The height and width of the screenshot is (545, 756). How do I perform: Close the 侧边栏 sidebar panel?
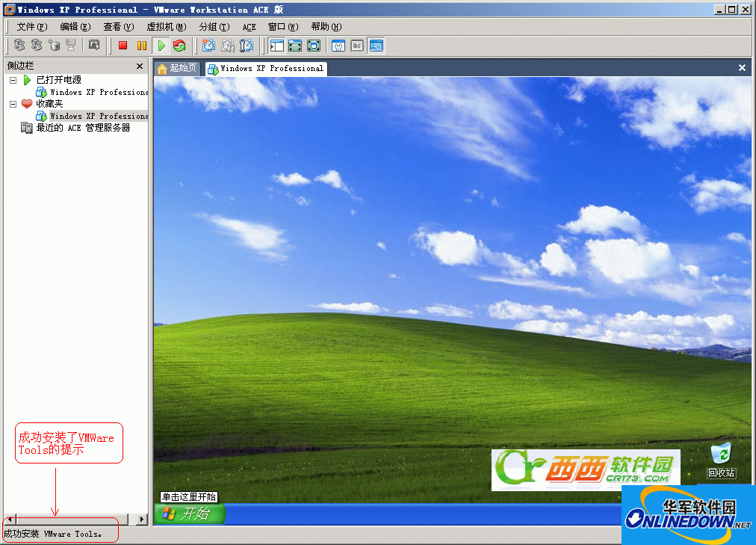coord(140,66)
